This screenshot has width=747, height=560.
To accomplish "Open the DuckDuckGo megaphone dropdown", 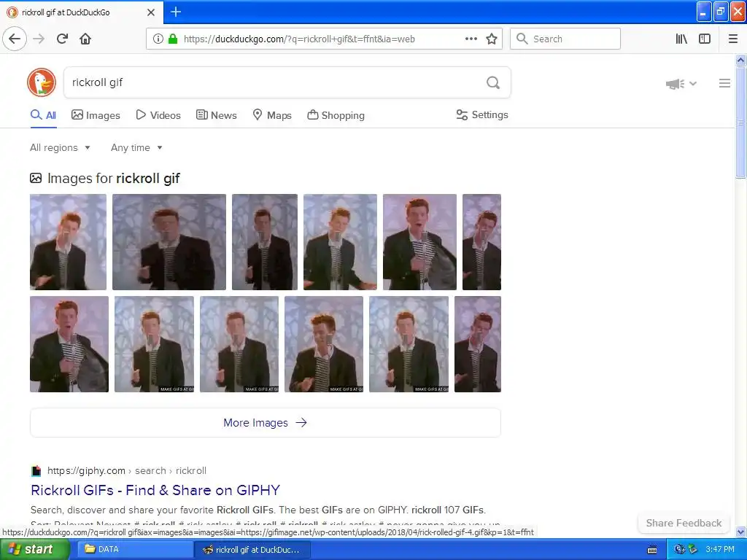I will click(x=681, y=84).
